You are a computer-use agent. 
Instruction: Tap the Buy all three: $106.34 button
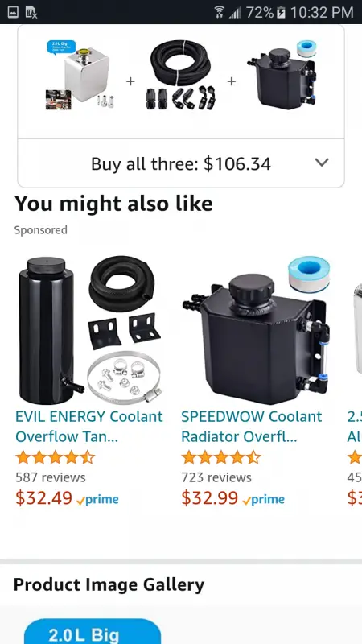coord(181,163)
